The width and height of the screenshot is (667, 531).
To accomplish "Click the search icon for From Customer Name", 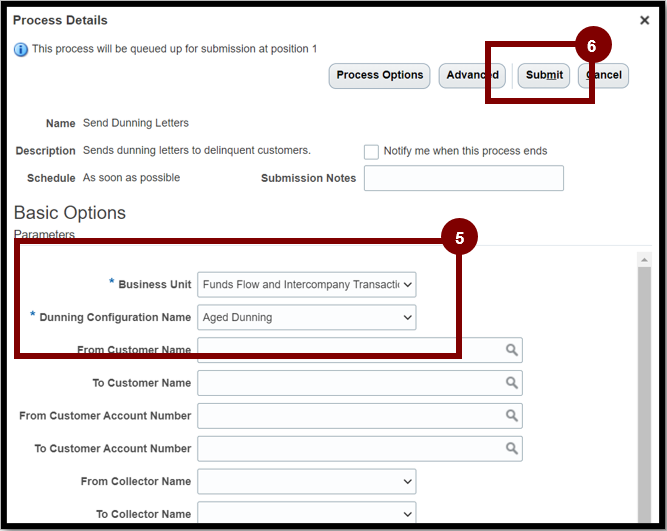I will point(512,350).
